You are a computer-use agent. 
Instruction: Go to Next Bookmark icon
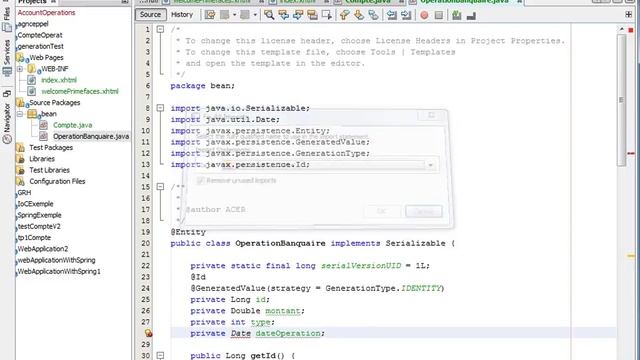pyautogui.click(x=359, y=15)
